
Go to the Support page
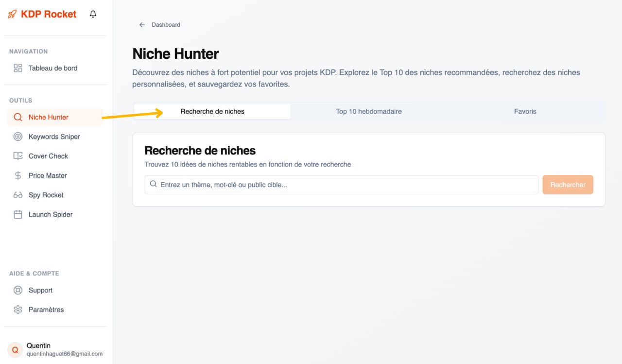tap(55, 290)
